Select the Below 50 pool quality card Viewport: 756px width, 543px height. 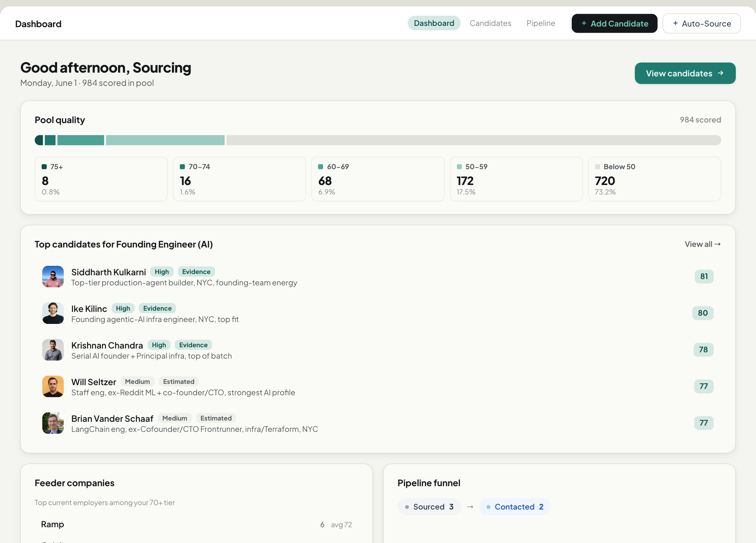click(x=655, y=179)
